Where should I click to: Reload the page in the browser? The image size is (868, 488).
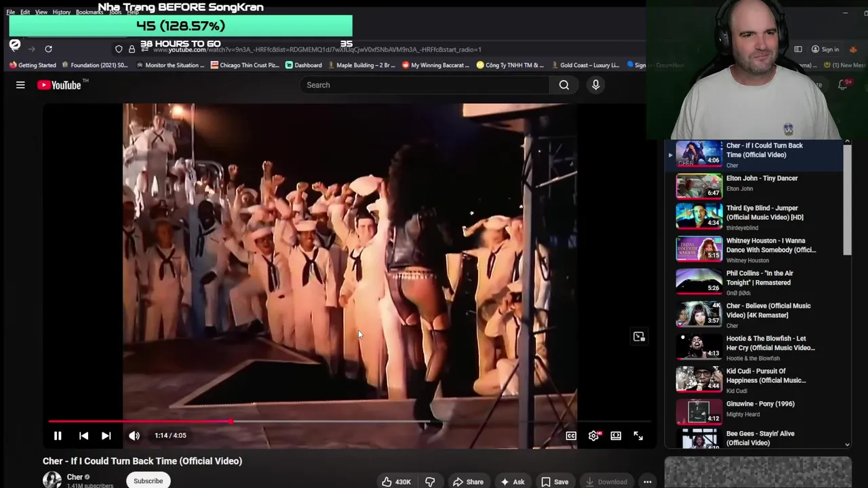tap(48, 49)
